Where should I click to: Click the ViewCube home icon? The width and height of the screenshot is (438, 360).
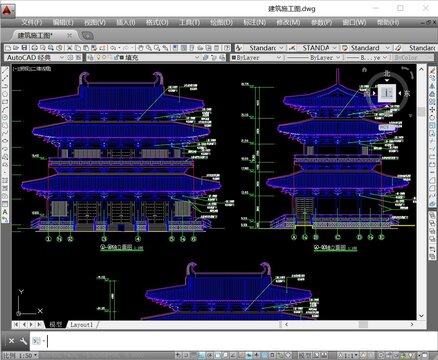coord(364,70)
